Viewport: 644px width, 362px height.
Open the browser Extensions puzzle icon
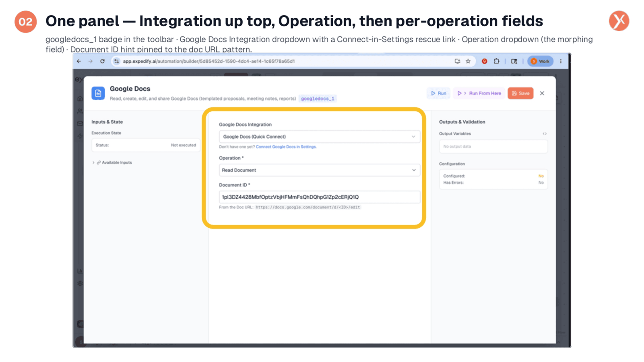497,61
